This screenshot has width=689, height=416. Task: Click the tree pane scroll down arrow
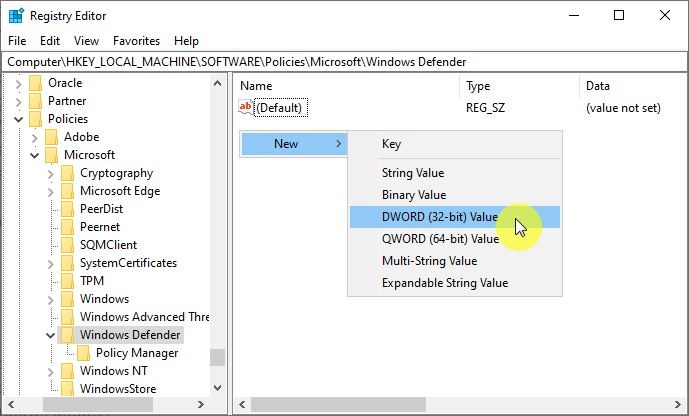(218, 388)
